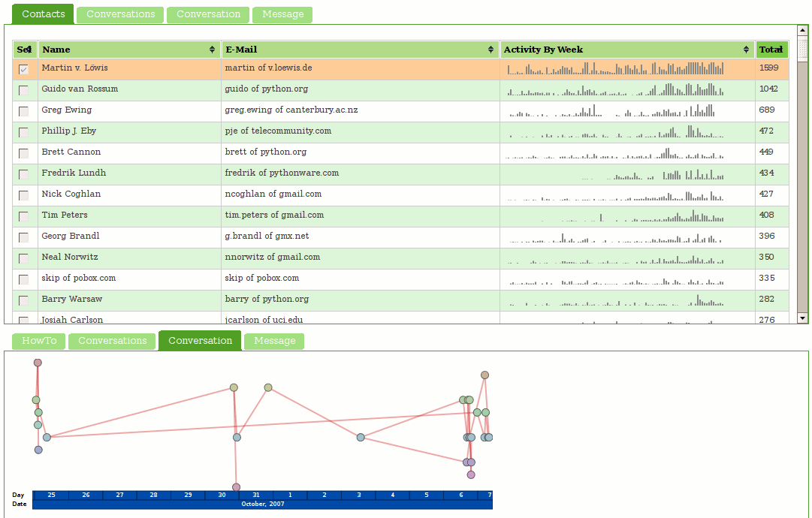The image size is (812, 518).
Task: Click Guido van Rossum activity sparkline
Action: pyautogui.click(x=615, y=89)
